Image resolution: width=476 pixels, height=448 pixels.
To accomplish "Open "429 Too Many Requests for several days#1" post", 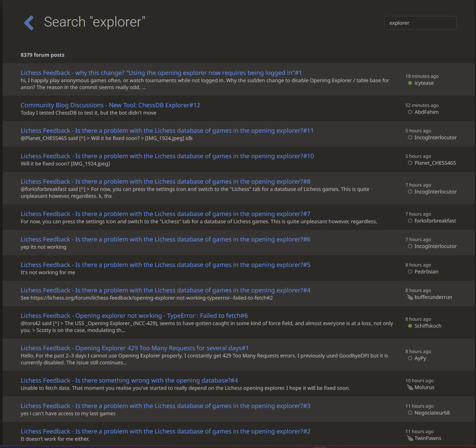I will pos(134,348).
